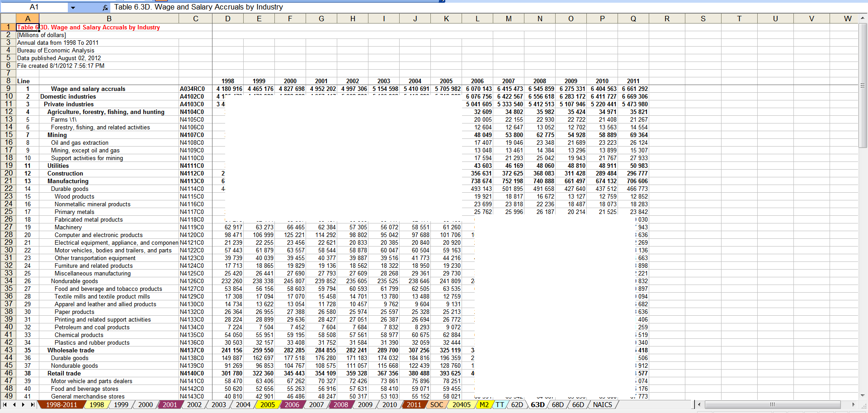Jump to last sheet tab arrow
The width and height of the screenshot is (868, 413).
point(32,405)
